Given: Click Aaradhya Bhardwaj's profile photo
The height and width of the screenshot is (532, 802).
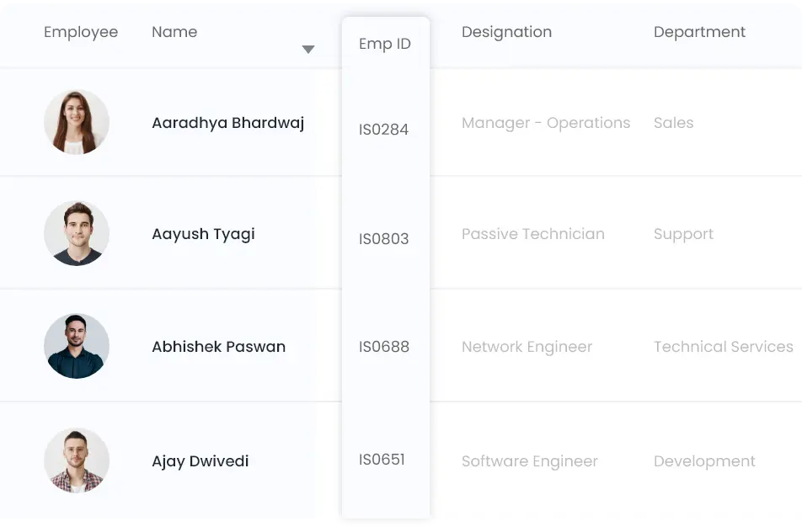Looking at the screenshot, I should (77, 123).
